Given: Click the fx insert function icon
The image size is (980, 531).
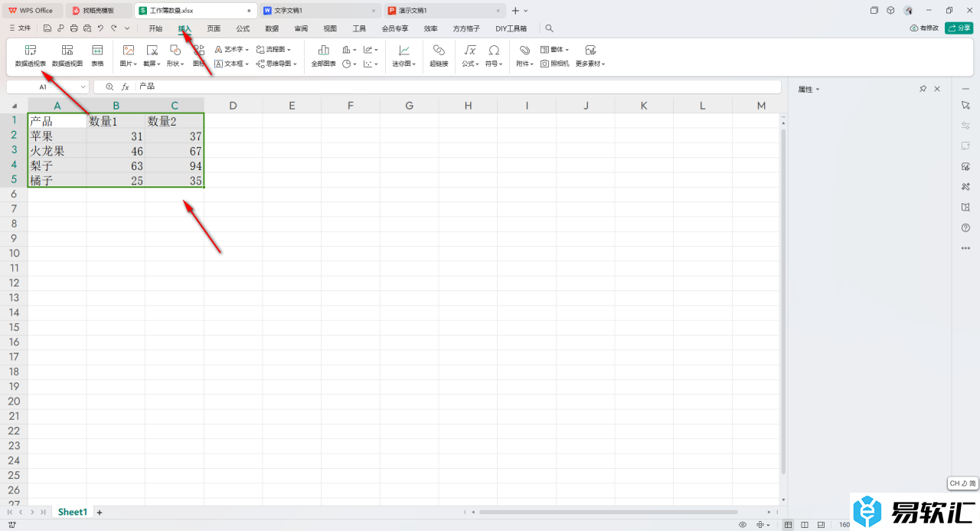Looking at the screenshot, I should 126,87.
